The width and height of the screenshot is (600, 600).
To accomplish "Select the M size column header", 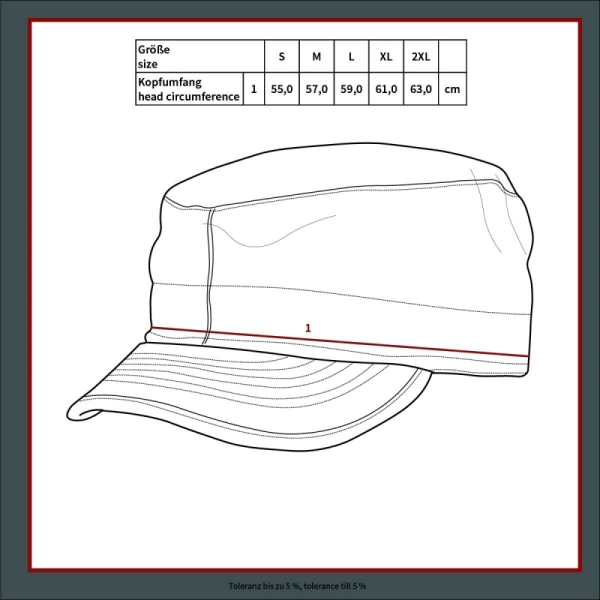I will [316, 55].
